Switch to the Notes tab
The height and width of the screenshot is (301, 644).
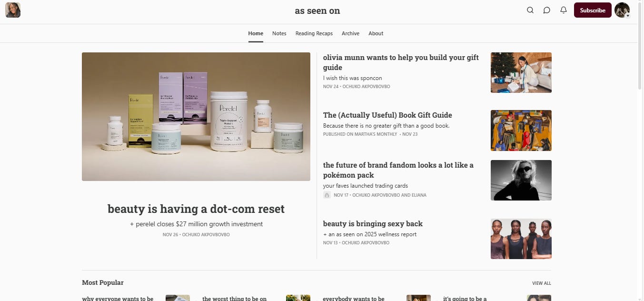tap(279, 33)
